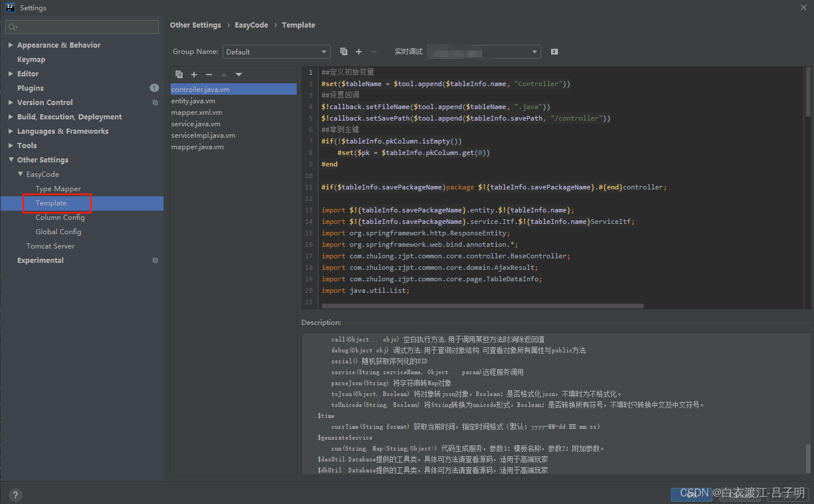Close the Settings dialog
This screenshot has width=814, height=504.
coord(803,7)
